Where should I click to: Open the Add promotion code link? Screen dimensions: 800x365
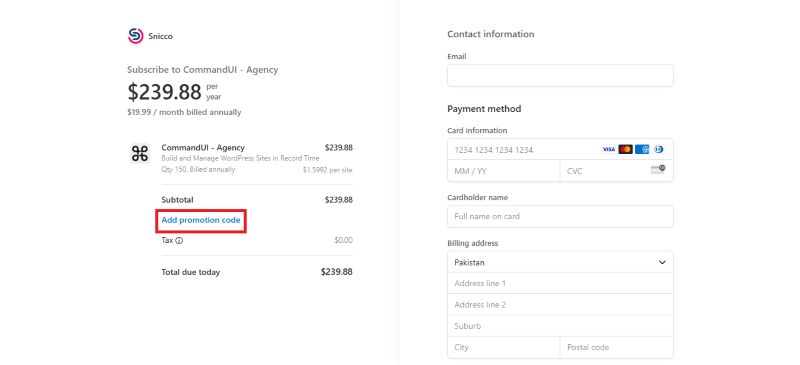coord(201,221)
